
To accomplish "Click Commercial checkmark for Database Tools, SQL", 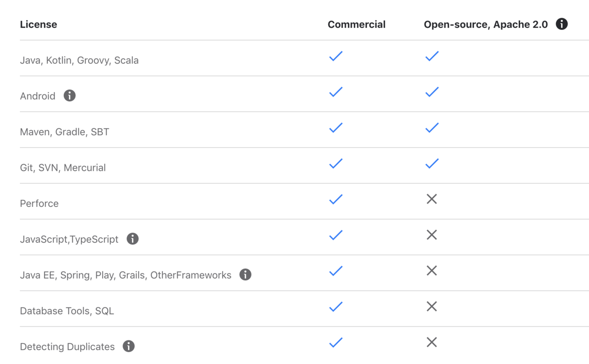I will [336, 307].
